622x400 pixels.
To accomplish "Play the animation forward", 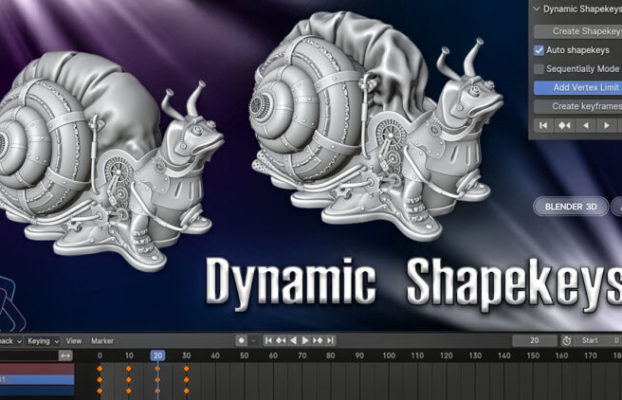I will 305,340.
